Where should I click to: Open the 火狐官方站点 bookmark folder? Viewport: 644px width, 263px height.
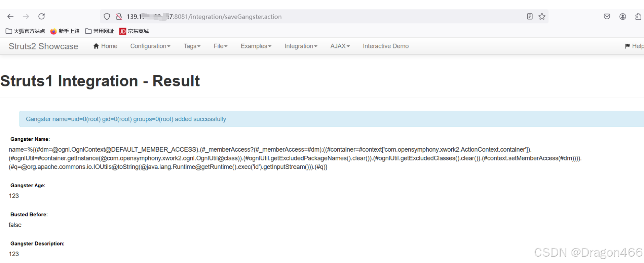tap(26, 31)
